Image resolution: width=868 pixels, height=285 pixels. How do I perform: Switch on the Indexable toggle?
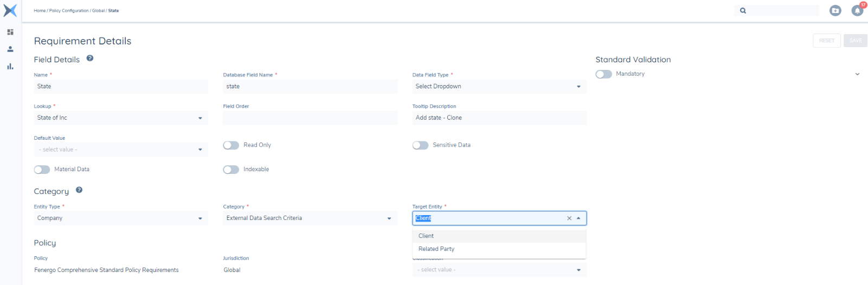pyautogui.click(x=231, y=170)
